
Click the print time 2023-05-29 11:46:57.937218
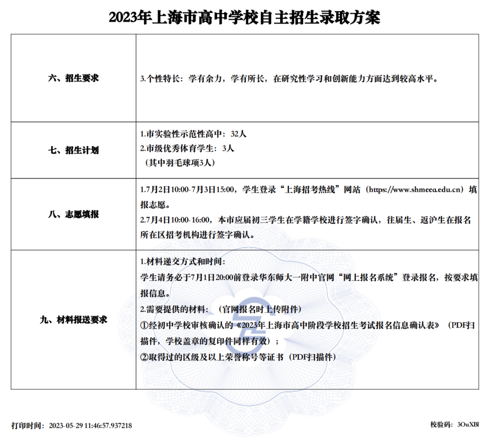click(x=91, y=425)
